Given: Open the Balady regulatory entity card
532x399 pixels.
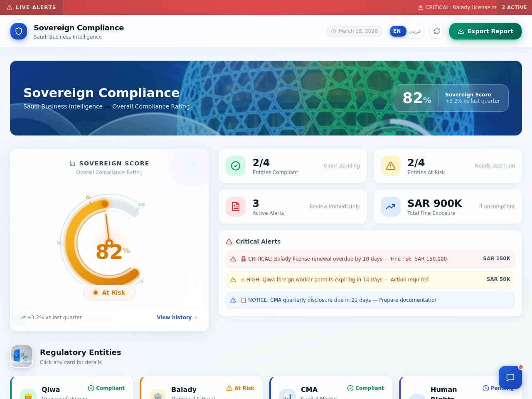Looking at the screenshot, I should 201,388.
